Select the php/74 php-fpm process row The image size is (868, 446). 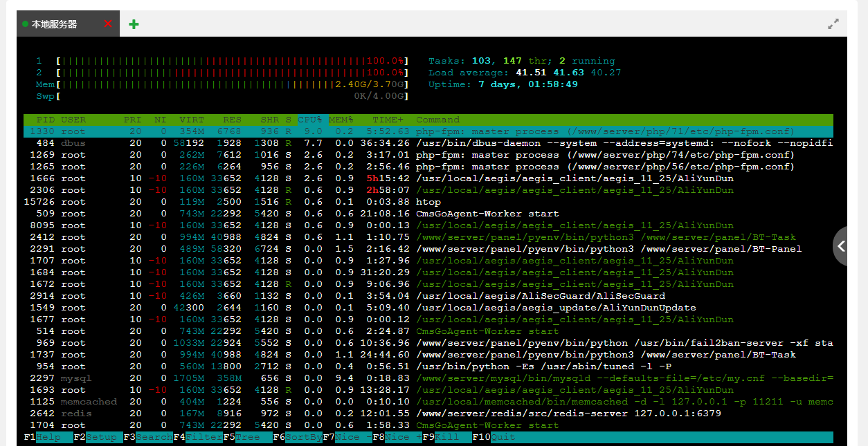[428, 155]
